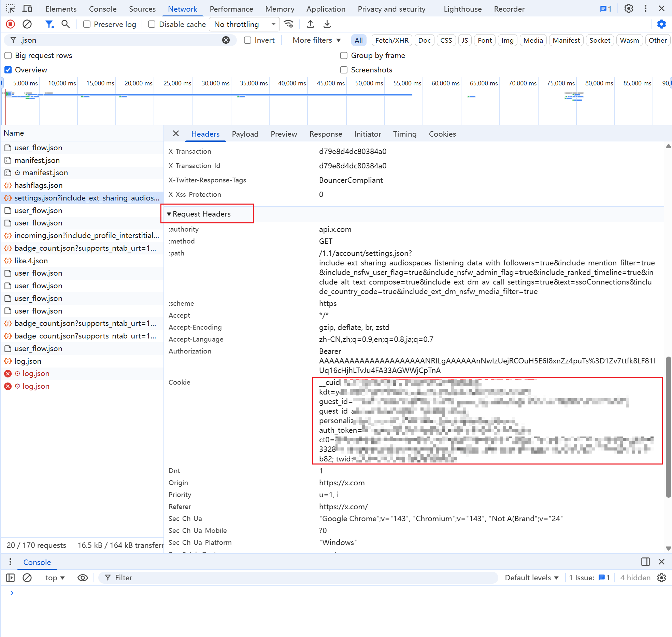Stop recording network log
The height and width of the screenshot is (637, 672).
10,24
